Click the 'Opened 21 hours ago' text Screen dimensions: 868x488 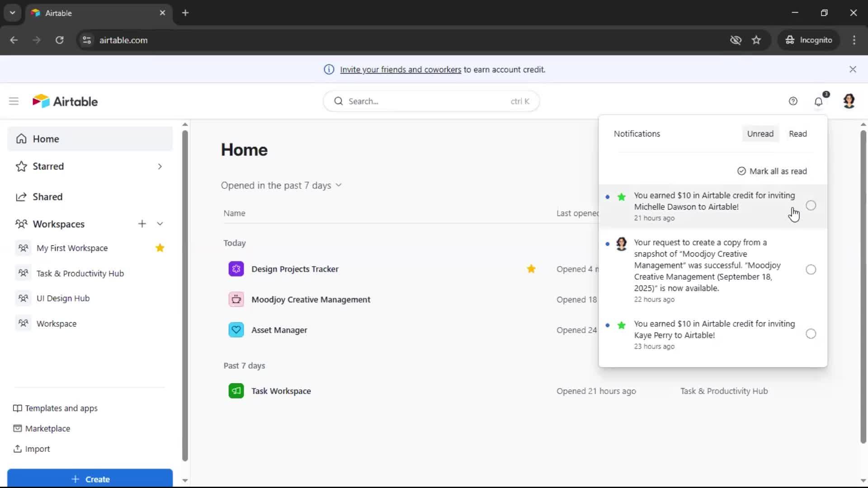596,391
